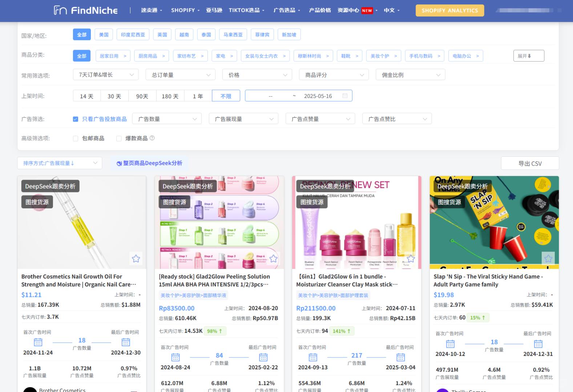Open the 总订单量 filter dropdown
Viewport: 573px width, 392px height.
181,75
